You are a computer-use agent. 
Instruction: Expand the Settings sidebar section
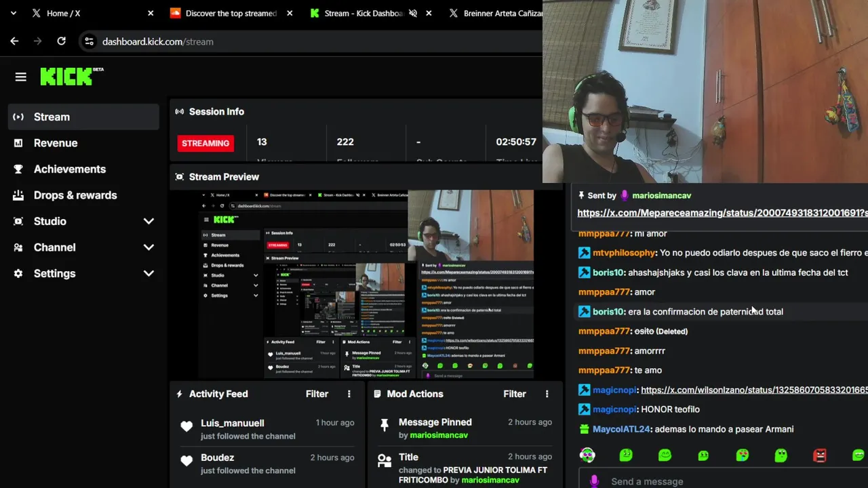149,274
